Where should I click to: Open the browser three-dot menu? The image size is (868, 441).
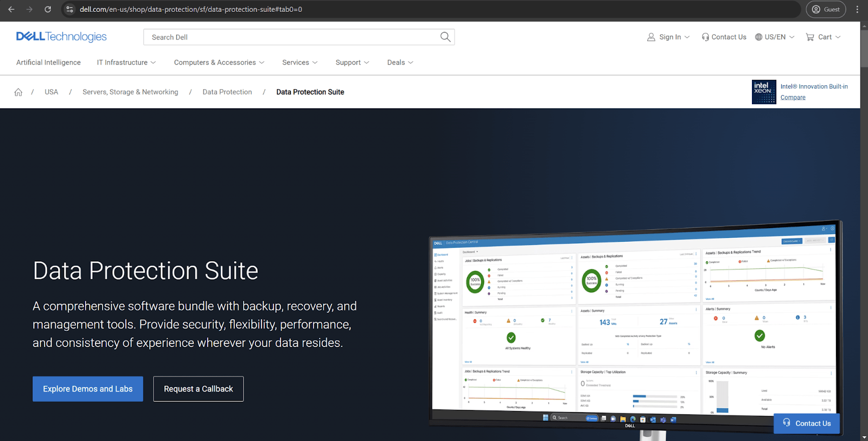[x=857, y=9]
